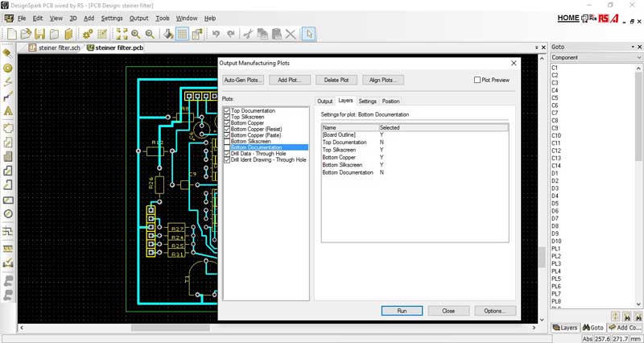Viewport: 644px width, 343px height.
Task: Click the Design Rule Check icon
Action: [8, 263]
